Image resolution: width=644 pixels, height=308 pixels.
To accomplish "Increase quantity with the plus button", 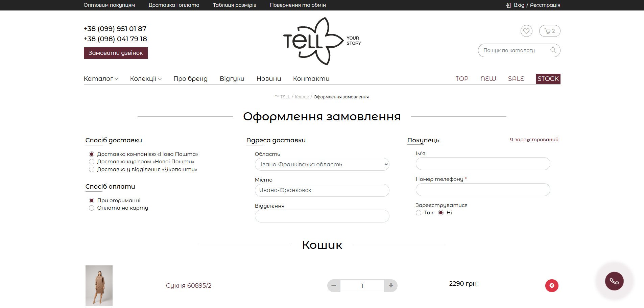I will coord(391,285).
